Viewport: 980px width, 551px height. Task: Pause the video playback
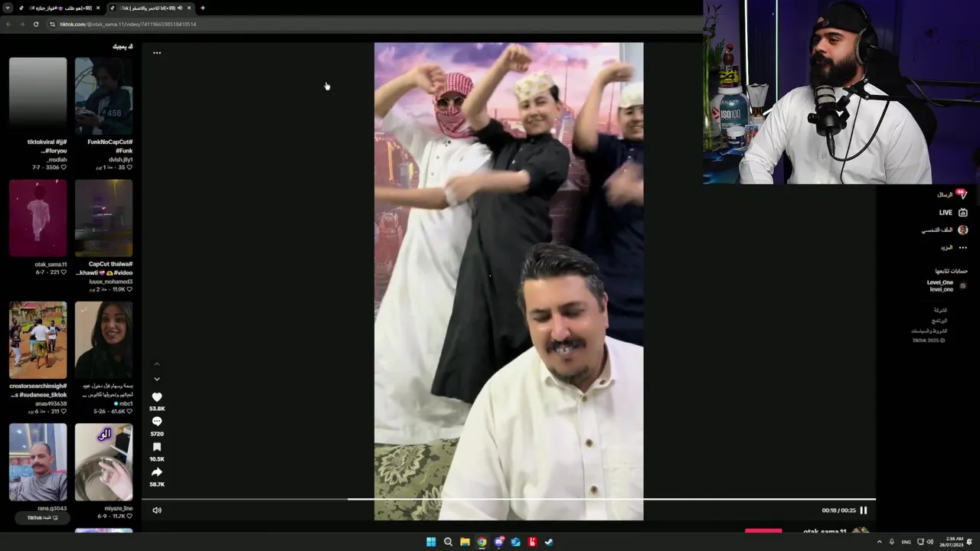(x=864, y=510)
